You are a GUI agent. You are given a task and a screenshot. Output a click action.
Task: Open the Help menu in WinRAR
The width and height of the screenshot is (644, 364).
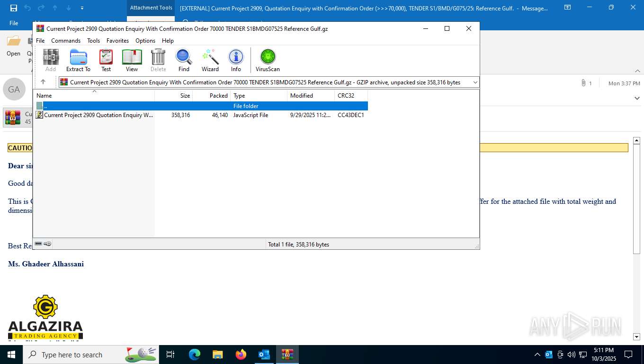(168, 41)
